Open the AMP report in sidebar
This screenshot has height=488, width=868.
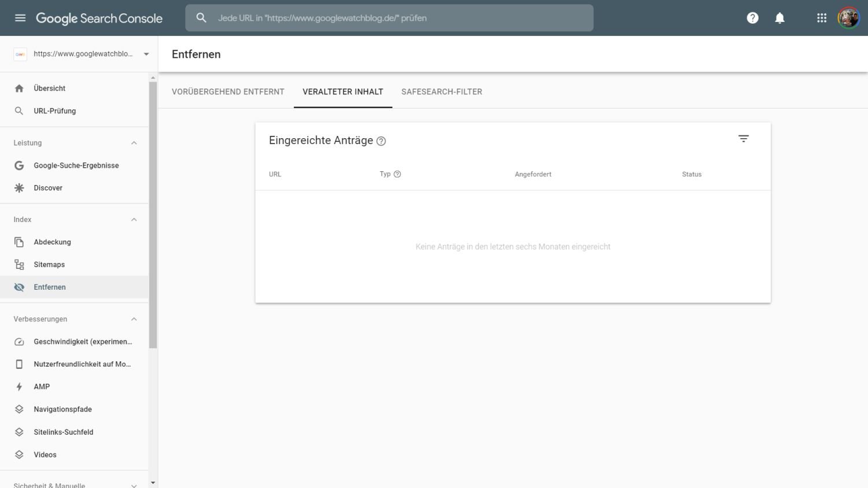click(x=42, y=387)
